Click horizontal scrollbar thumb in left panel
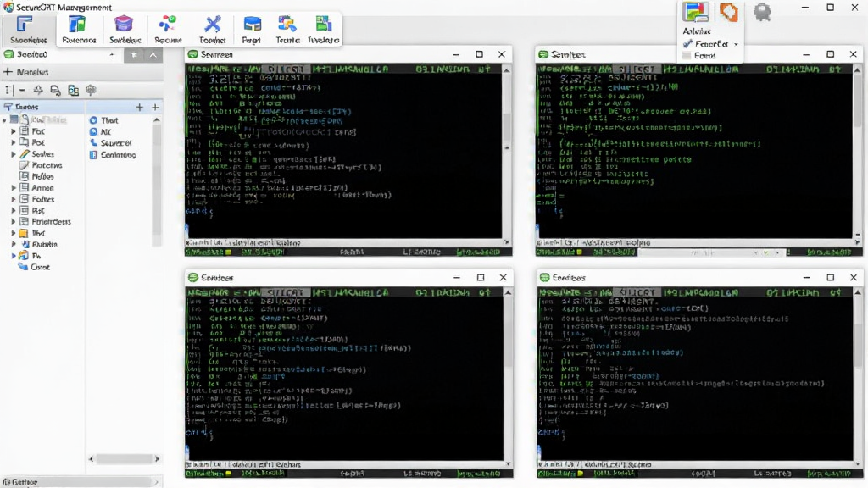Screen dimensions: 868x488 124,458
